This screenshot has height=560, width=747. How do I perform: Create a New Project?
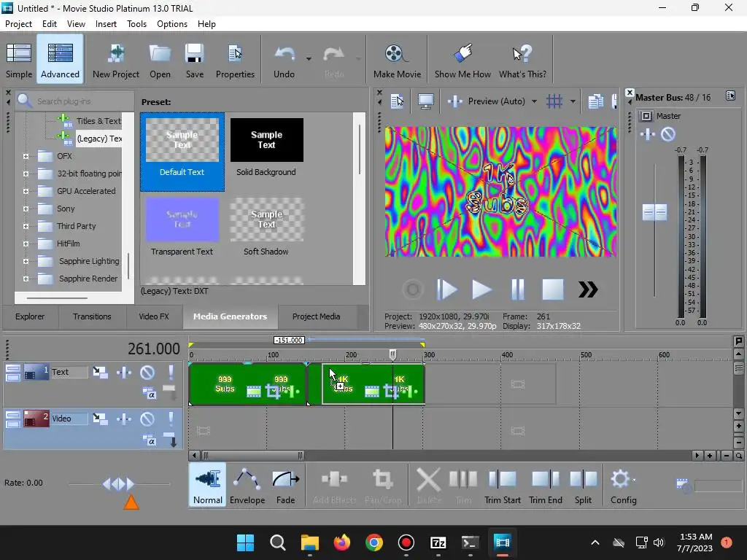116,60
